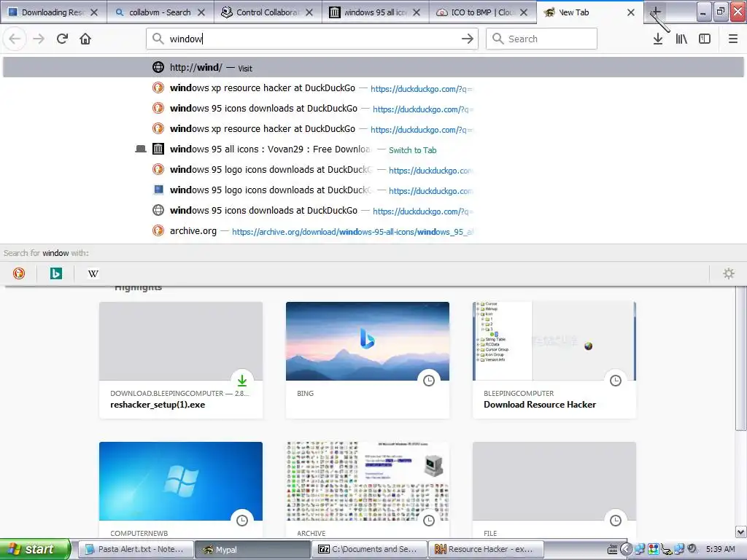Open Download Resource Hacker highlight card

(x=554, y=360)
